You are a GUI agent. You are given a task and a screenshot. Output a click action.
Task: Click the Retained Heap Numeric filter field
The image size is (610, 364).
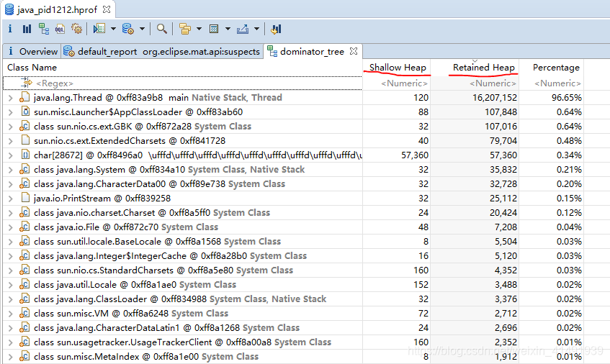point(475,83)
